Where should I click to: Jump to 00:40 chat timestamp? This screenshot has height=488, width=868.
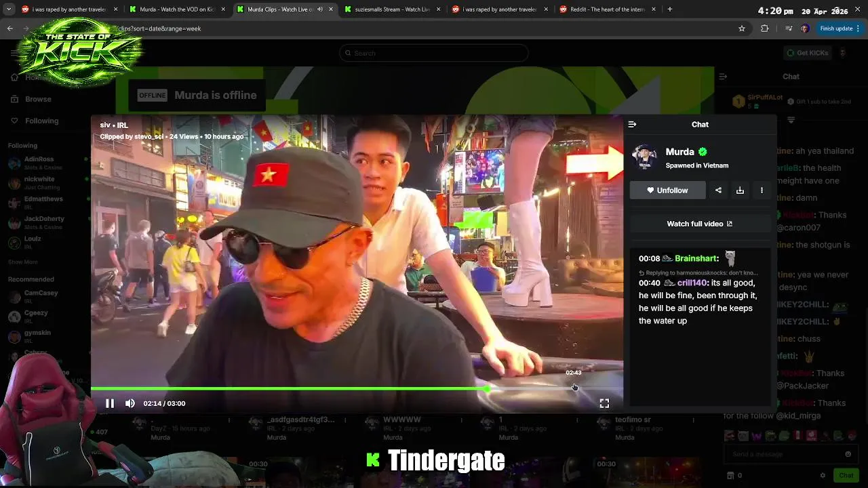[649, 283]
